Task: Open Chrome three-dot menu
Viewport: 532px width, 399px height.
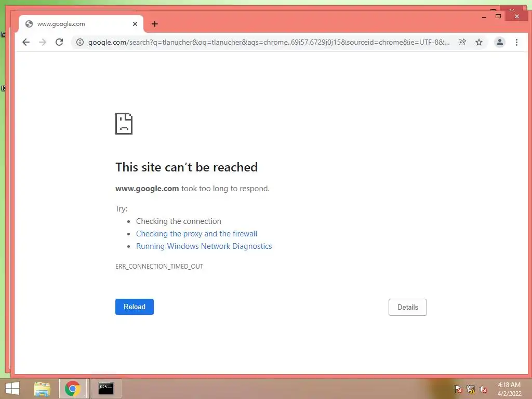Action: (x=516, y=42)
